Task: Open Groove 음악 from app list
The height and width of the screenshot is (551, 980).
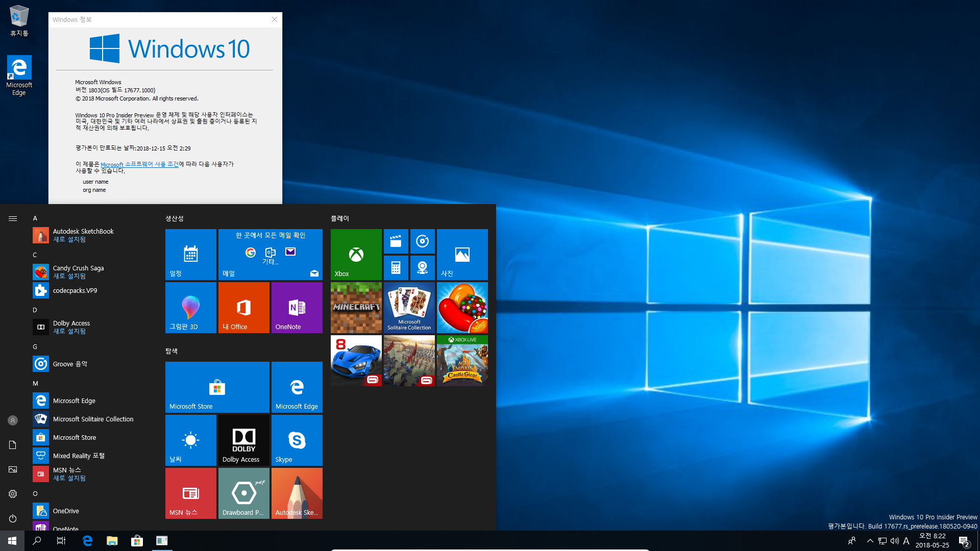Action: [x=92, y=364]
